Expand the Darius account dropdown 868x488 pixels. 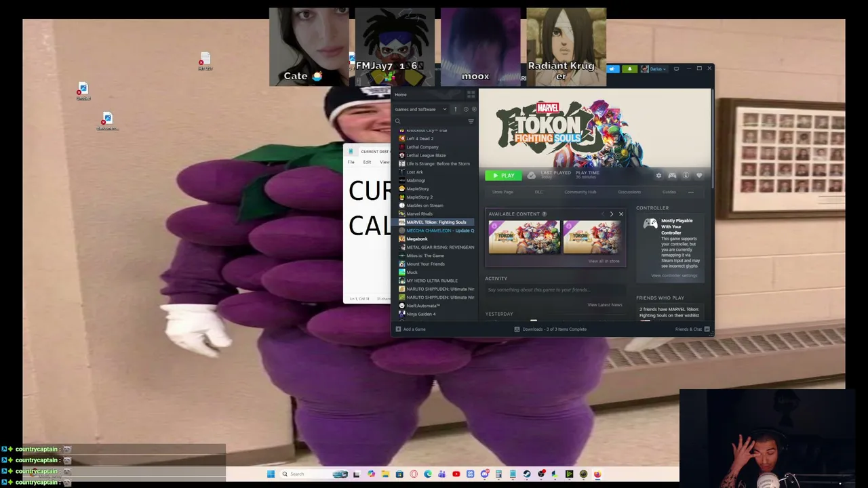(x=654, y=68)
